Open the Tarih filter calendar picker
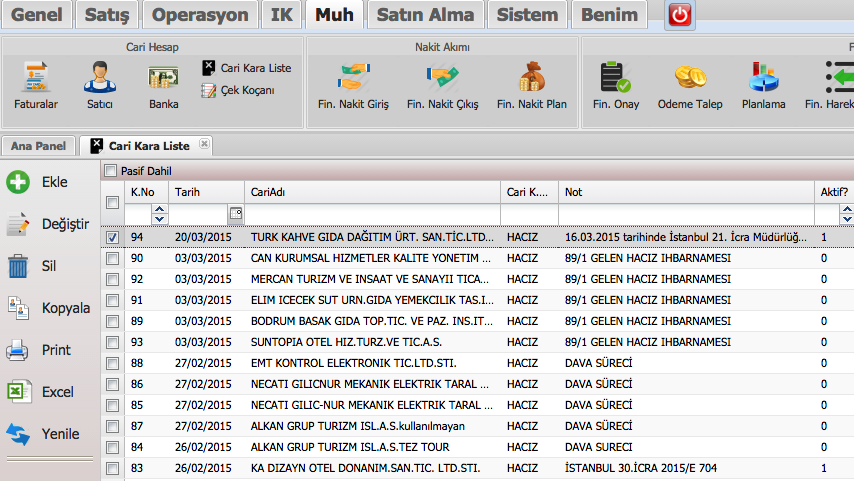The height and width of the screenshot is (481, 854). click(x=236, y=214)
